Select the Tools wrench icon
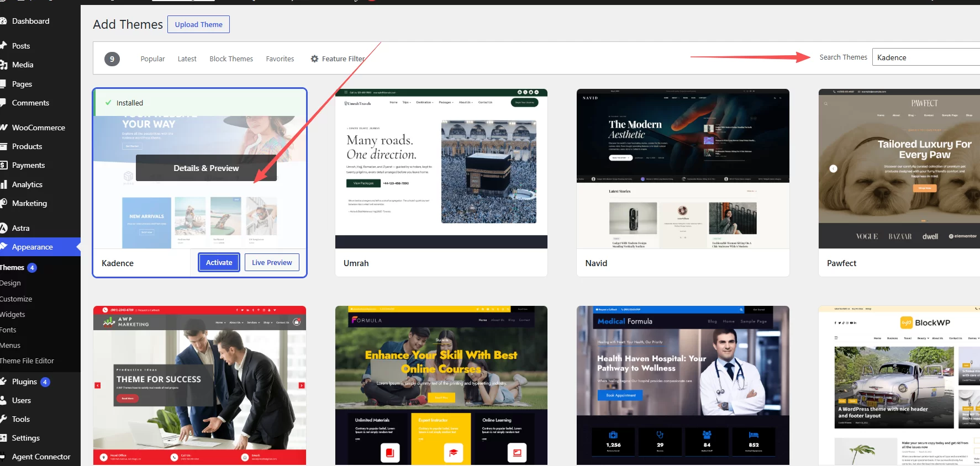Image resolution: width=980 pixels, height=466 pixels. coord(3,419)
